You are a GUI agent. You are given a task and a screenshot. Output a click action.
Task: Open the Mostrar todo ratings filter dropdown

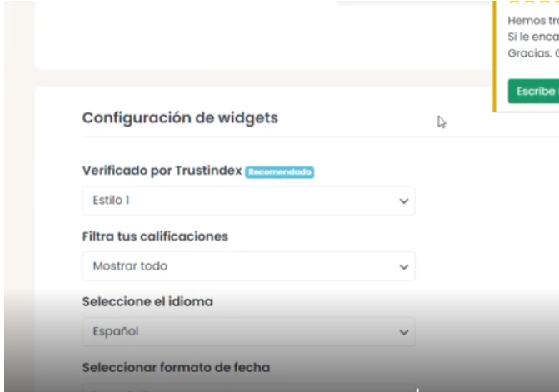tap(248, 267)
